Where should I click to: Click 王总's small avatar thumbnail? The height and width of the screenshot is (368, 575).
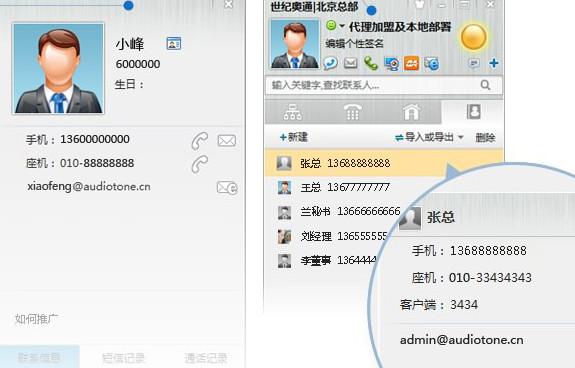coord(284,188)
